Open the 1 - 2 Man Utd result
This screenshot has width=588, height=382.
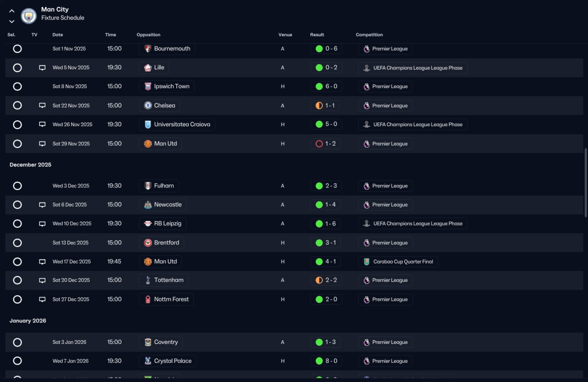(325, 144)
